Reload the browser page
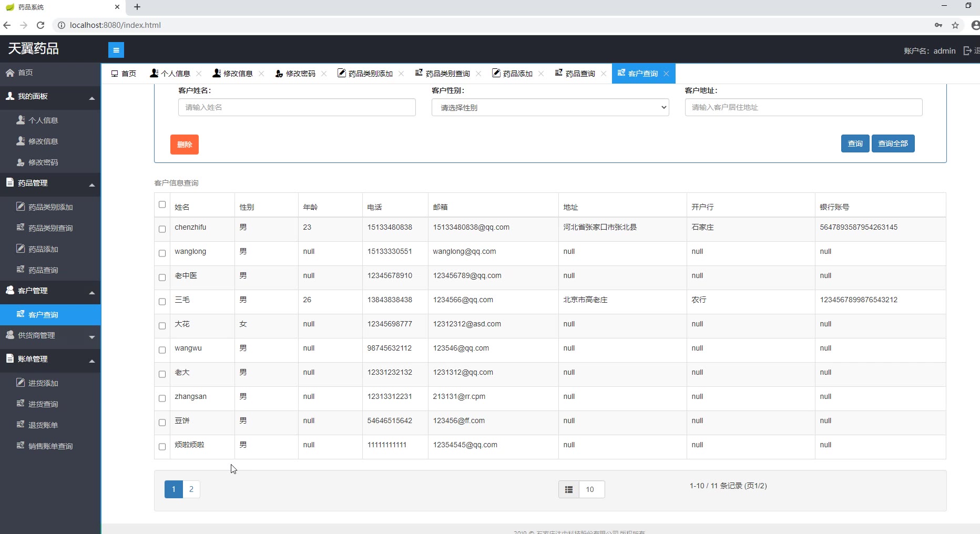Image resolution: width=980 pixels, height=534 pixels. (x=40, y=25)
